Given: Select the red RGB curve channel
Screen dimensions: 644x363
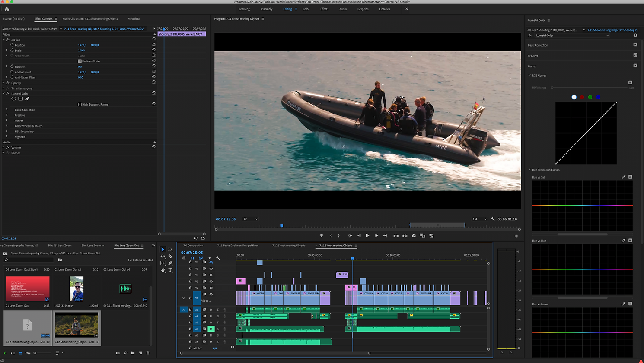Looking at the screenshot, I should 582,97.
